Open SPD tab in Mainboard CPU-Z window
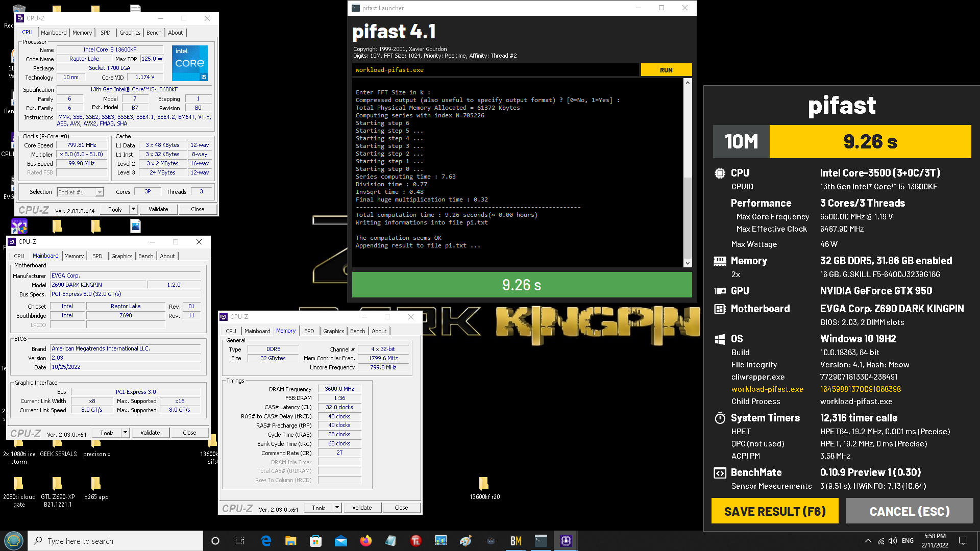The width and height of the screenshot is (980, 551). [97, 256]
